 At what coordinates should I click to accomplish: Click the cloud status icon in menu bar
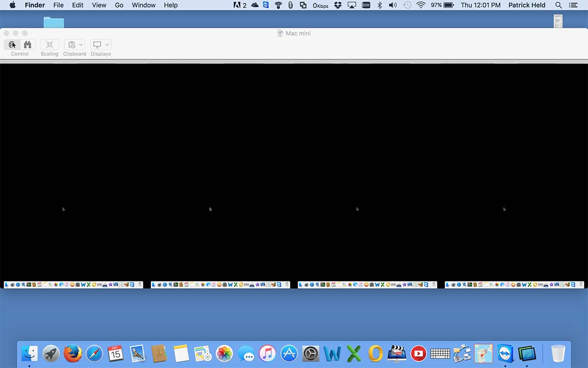[x=255, y=5]
